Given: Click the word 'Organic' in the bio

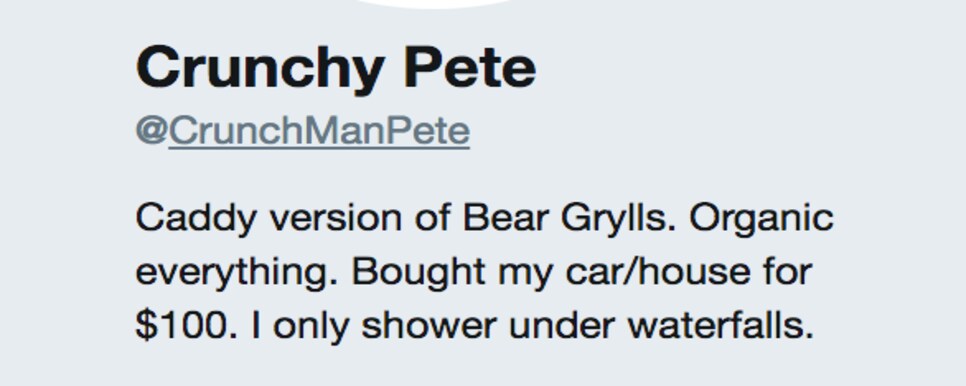Looking at the screenshot, I should 761,220.
